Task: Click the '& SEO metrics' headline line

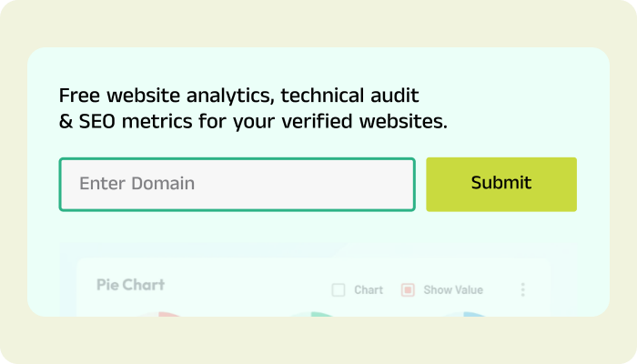Action: (253, 121)
